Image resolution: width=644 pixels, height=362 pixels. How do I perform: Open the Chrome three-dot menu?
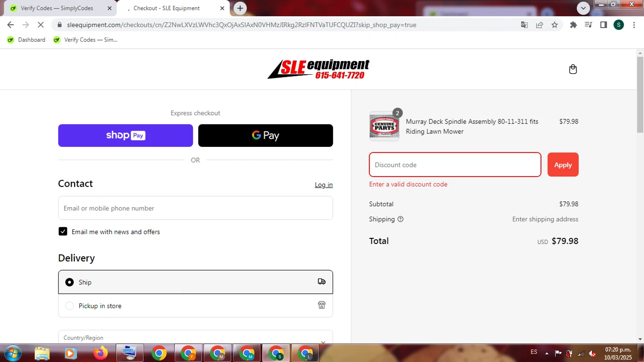[634, 25]
